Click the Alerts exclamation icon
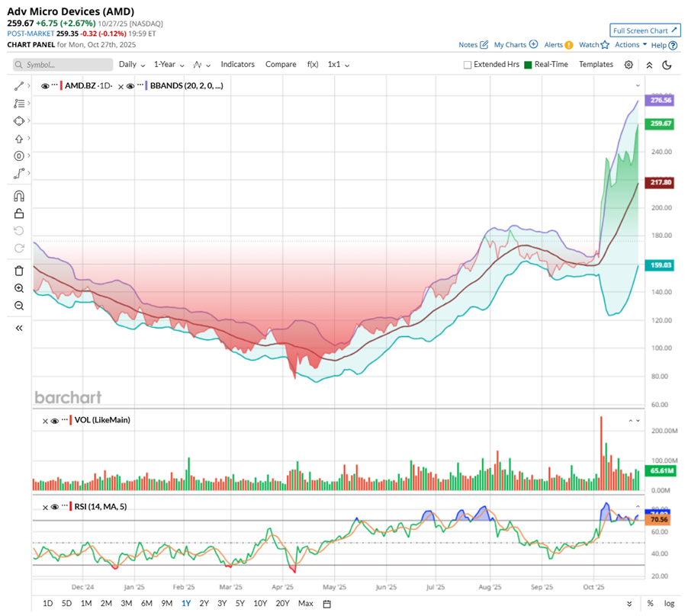 coord(569,45)
